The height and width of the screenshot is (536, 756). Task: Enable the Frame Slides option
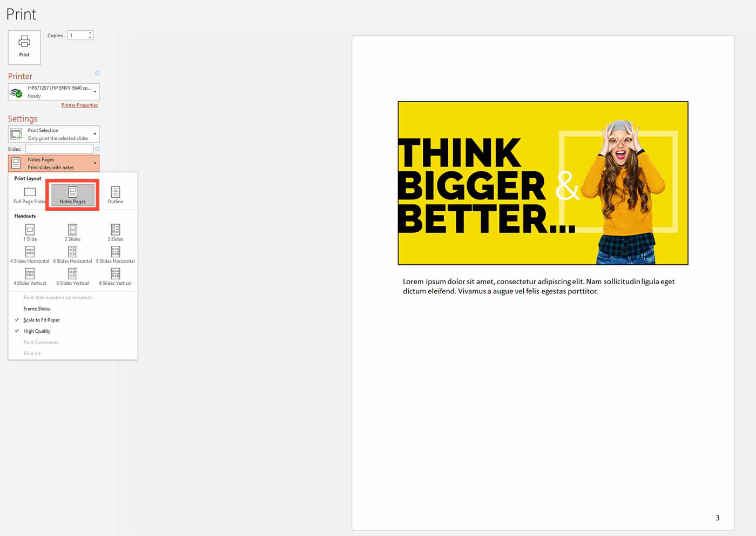[x=36, y=309]
